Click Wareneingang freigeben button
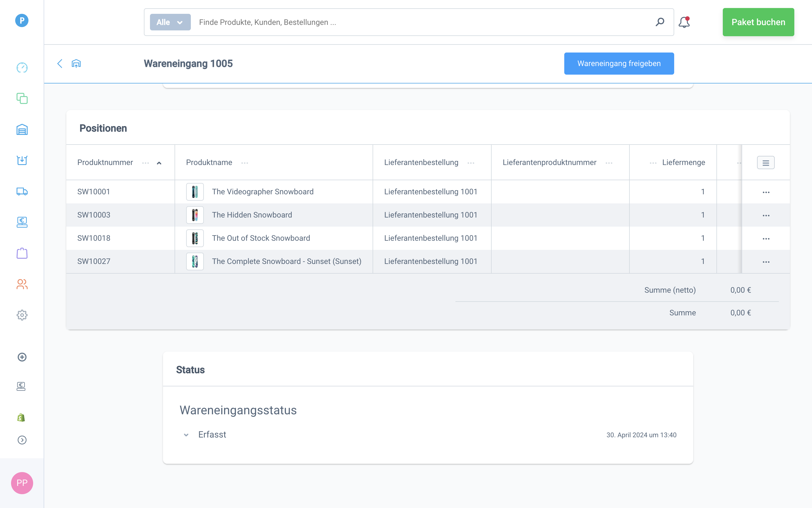The height and width of the screenshot is (508, 812). point(619,64)
